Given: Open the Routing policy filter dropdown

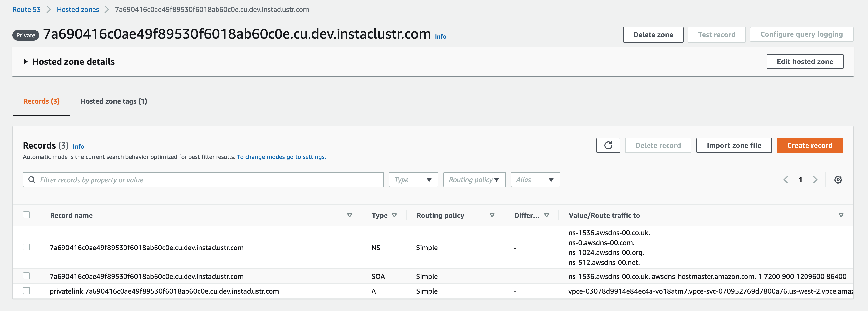Looking at the screenshot, I should click(474, 180).
